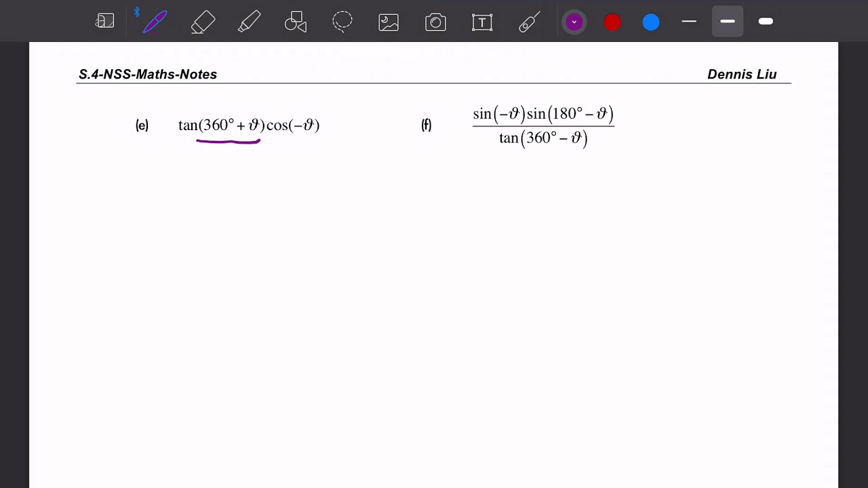Open the Camera tool
The width and height of the screenshot is (868, 488).
(x=435, y=22)
